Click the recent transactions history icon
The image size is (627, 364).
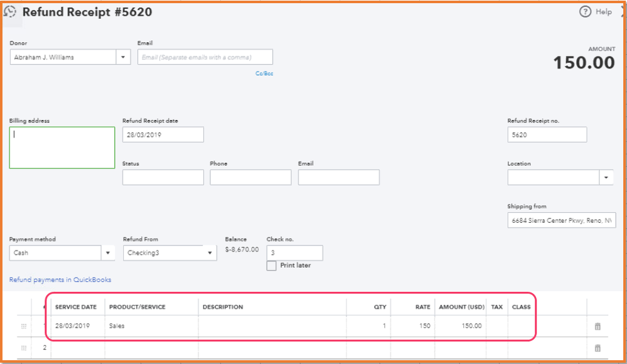coord(10,12)
